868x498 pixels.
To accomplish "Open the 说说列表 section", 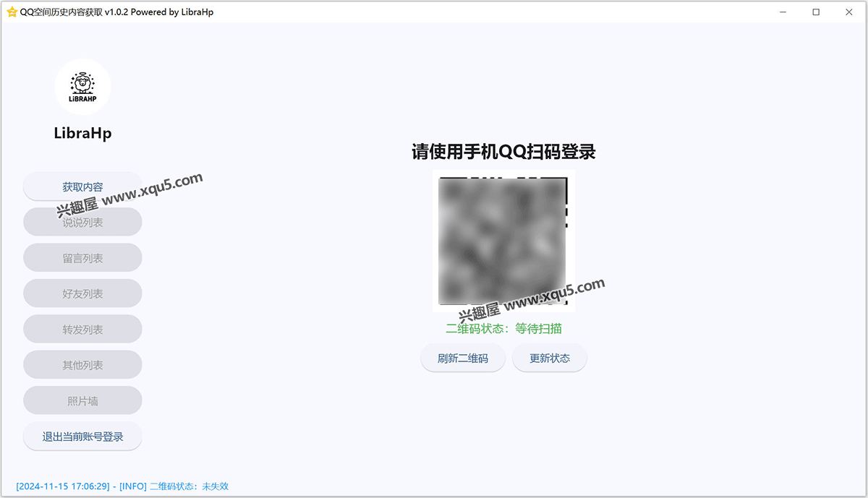I will (x=82, y=222).
